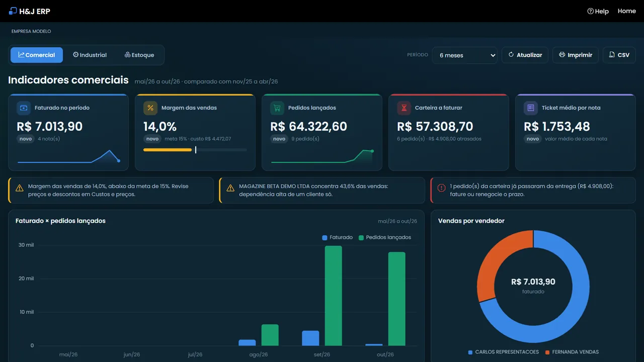Click the R$ 64.322,60 Pedidos lançados value
The height and width of the screenshot is (362, 644).
coord(309,126)
